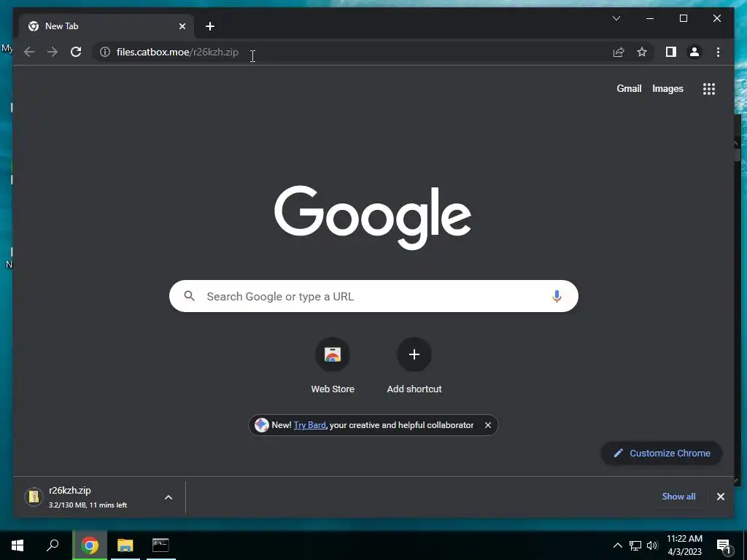Open Google apps grid
This screenshot has height=560, width=747.
coord(709,88)
